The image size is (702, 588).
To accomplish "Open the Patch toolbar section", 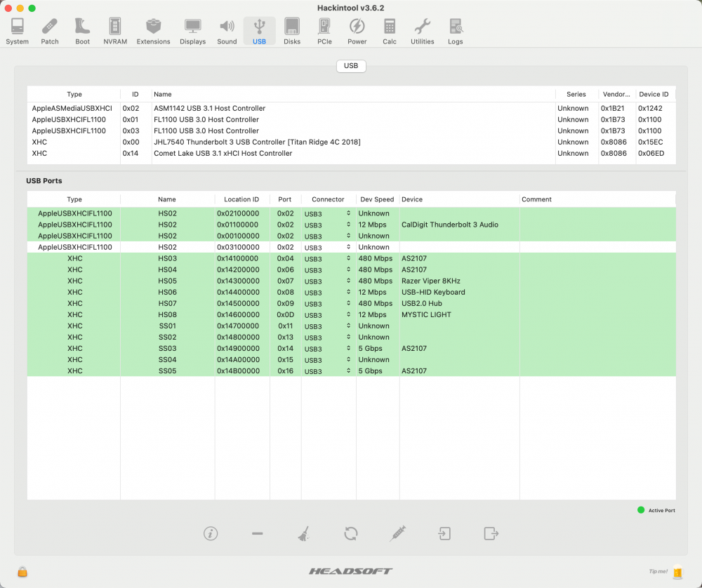I will coord(50,32).
